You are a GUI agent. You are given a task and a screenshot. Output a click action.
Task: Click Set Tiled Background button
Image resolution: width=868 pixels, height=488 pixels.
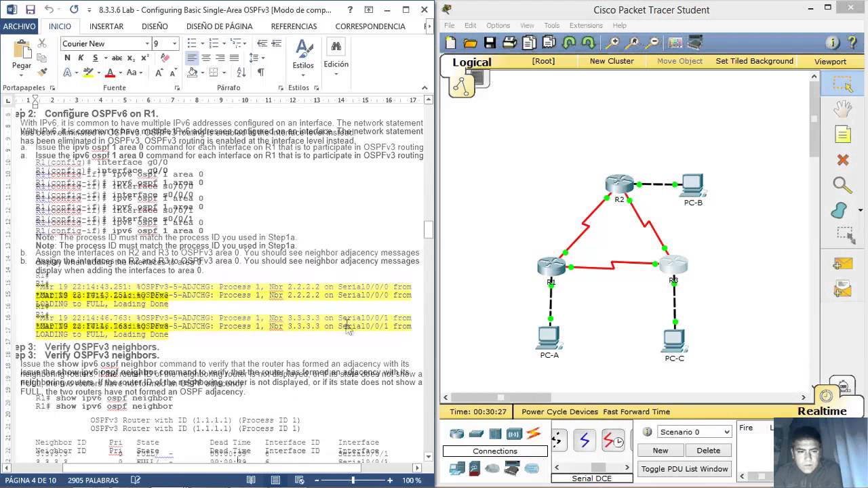tap(754, 61)
